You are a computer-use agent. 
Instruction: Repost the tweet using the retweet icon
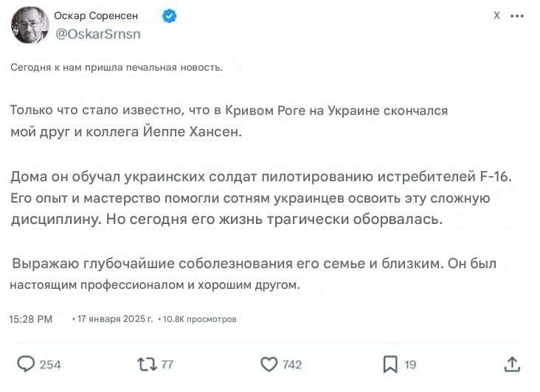click(x=147, y=364)
